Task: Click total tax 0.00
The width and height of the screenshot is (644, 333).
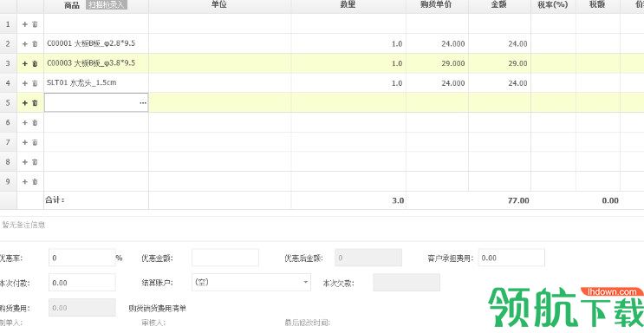Action: [x=610, y=200]
